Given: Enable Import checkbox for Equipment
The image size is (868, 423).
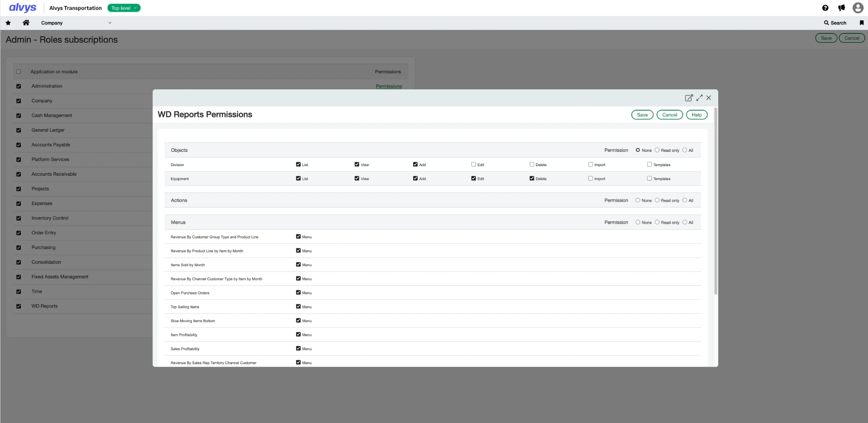Looking at the screenshot, I should point(590,178).
